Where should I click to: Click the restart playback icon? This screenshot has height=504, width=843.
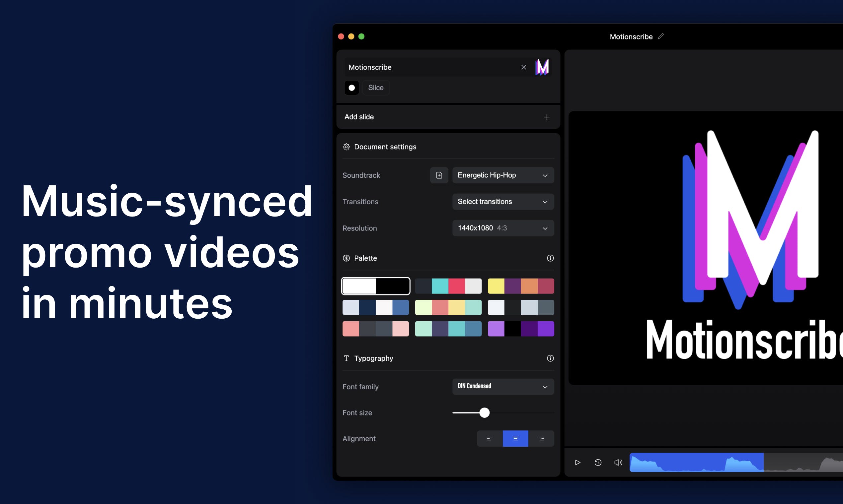coord(598,463)
